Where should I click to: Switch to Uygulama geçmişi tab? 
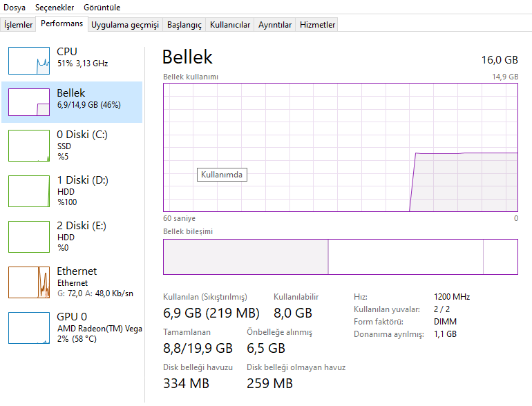click(x=125, y=25)
